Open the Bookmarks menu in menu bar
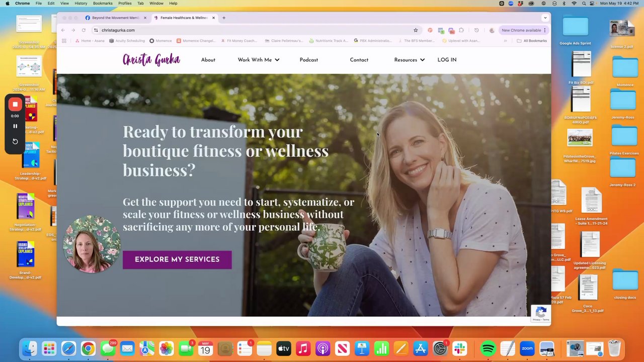The image size is (644, 362). point(103,3)
